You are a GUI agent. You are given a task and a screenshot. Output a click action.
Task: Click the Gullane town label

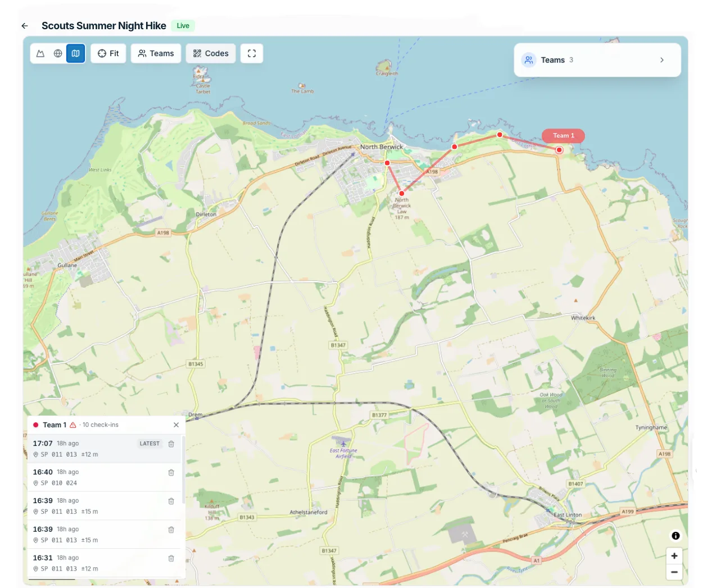[67, 265]
